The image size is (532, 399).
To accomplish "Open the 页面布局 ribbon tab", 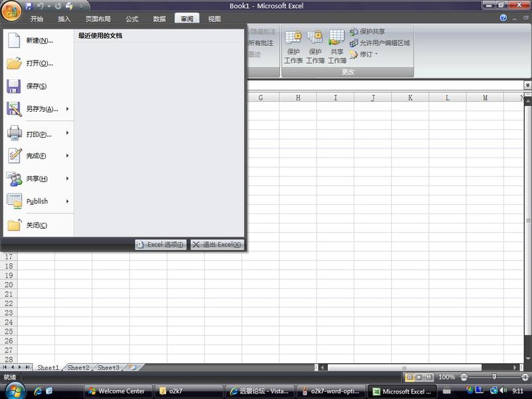I will tap(98, 19).
